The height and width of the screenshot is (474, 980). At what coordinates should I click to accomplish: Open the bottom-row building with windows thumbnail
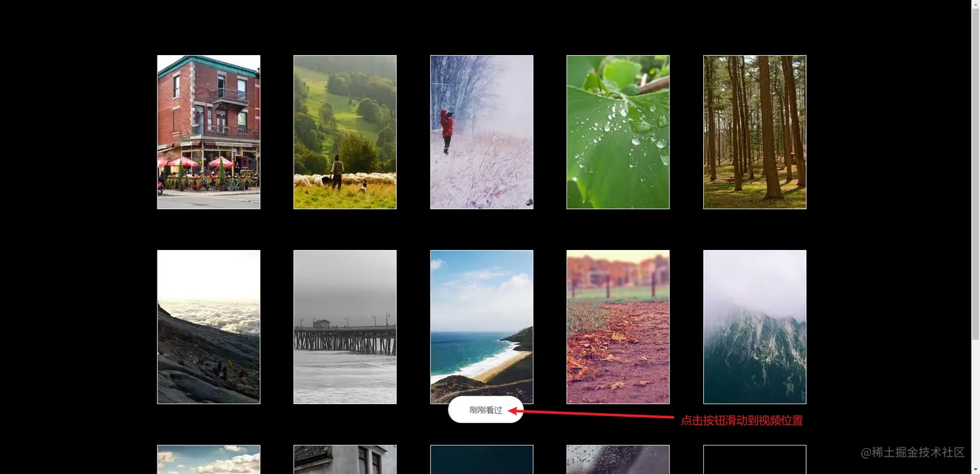coord(345,460)
